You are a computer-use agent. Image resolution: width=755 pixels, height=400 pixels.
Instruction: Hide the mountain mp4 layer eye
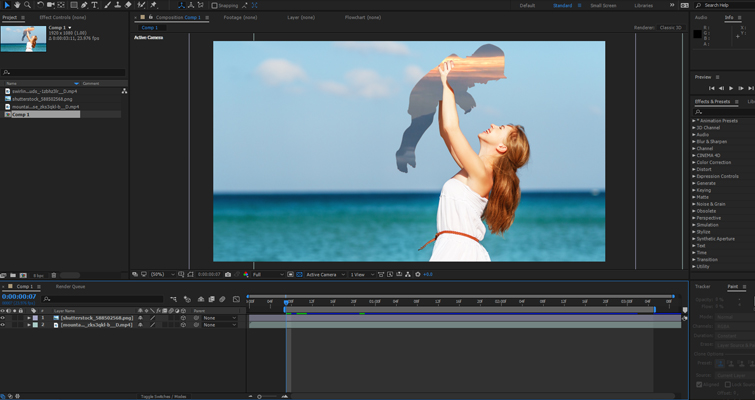tap(3, 325)
